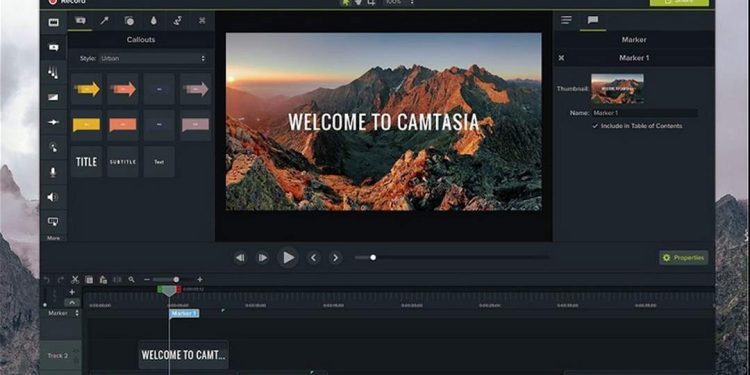Click the preview scrubber slider
Screen dimensions: 750x375
(452, 258)
